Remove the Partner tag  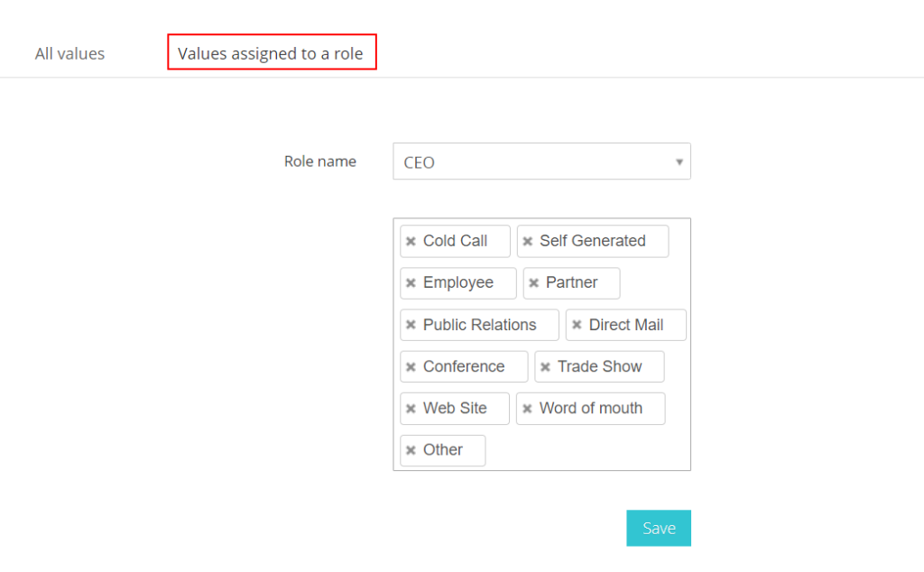(x=533, y=282)
